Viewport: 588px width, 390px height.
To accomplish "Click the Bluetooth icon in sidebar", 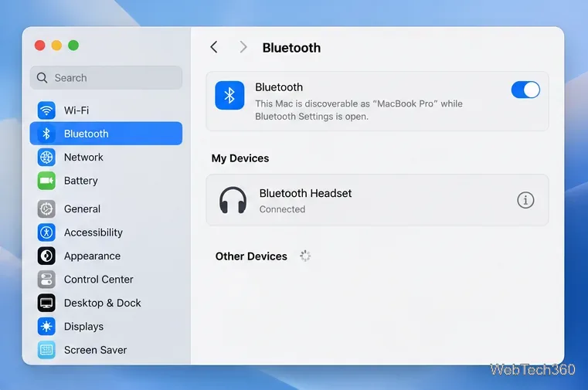I will (46, 134).
